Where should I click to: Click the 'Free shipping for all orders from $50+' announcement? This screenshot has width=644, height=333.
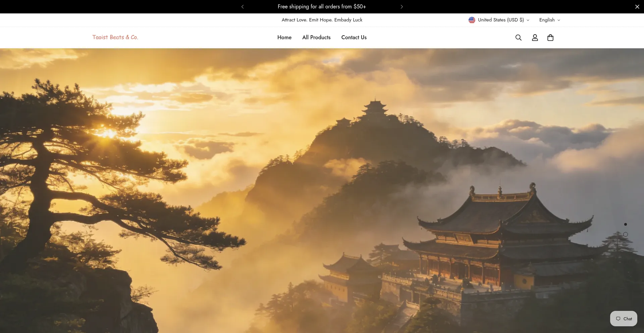pos(322,7)
